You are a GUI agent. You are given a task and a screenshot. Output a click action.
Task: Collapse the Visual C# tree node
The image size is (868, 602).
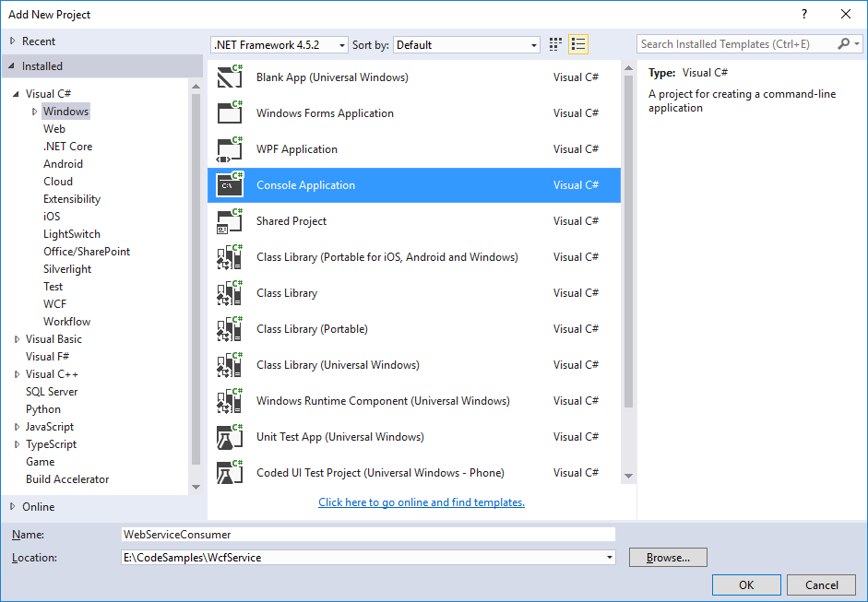16,93
